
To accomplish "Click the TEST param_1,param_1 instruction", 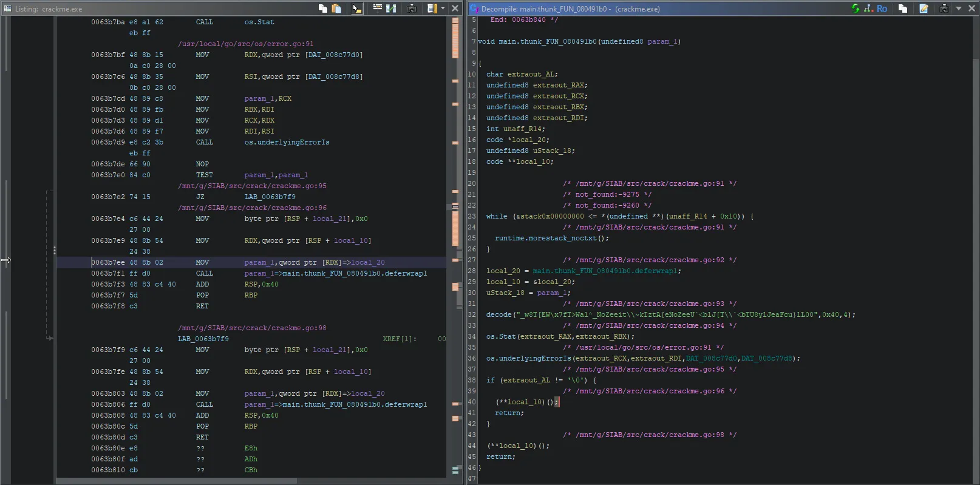I will [252, 175].
